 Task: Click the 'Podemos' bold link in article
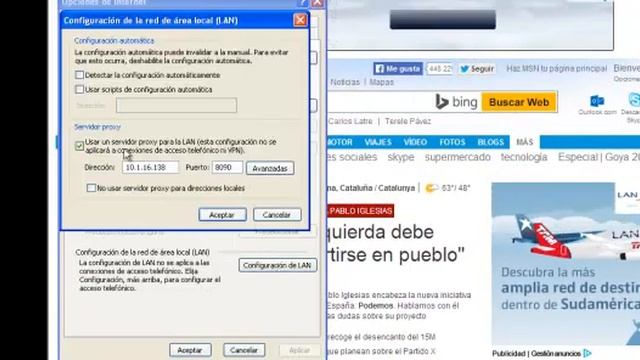coord(376,306)
